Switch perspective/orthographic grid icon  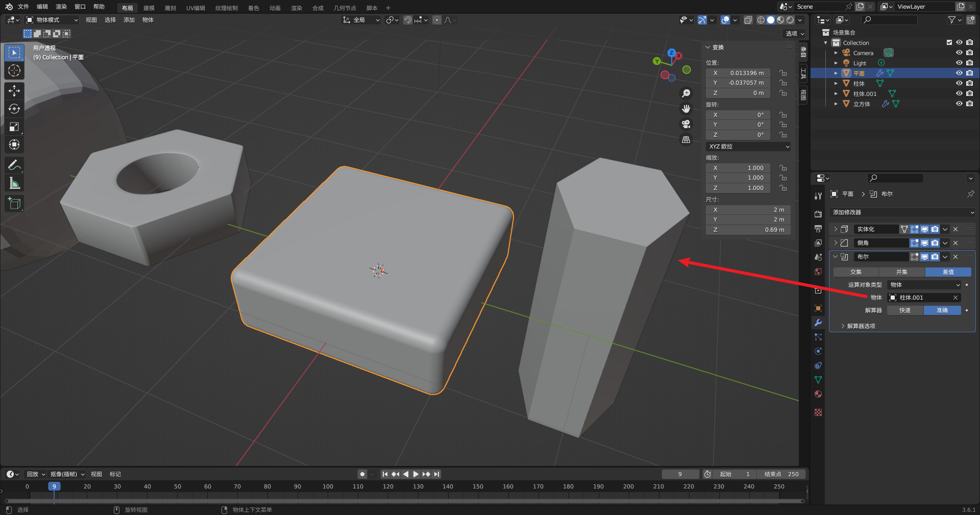tap(686, 139)
